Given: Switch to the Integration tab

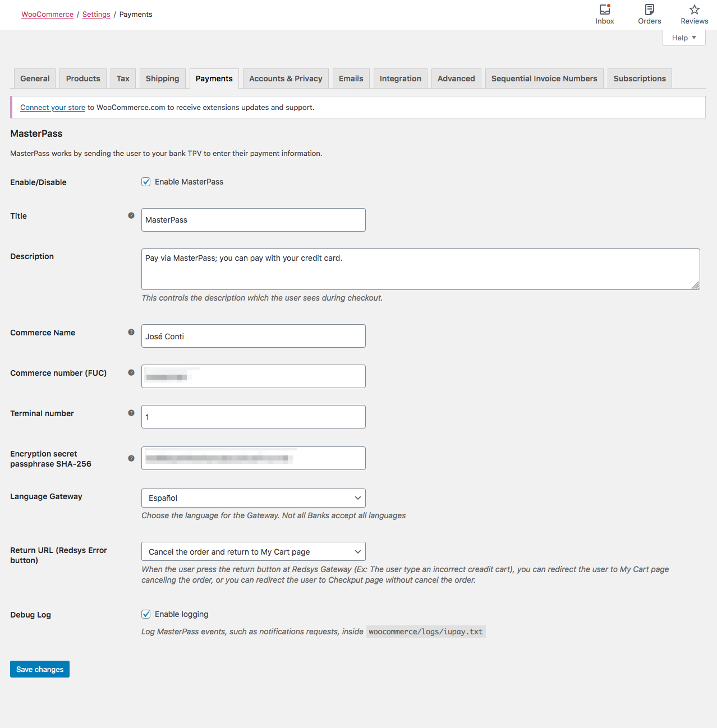Looking at the screenshot, I should pos(401,79).
